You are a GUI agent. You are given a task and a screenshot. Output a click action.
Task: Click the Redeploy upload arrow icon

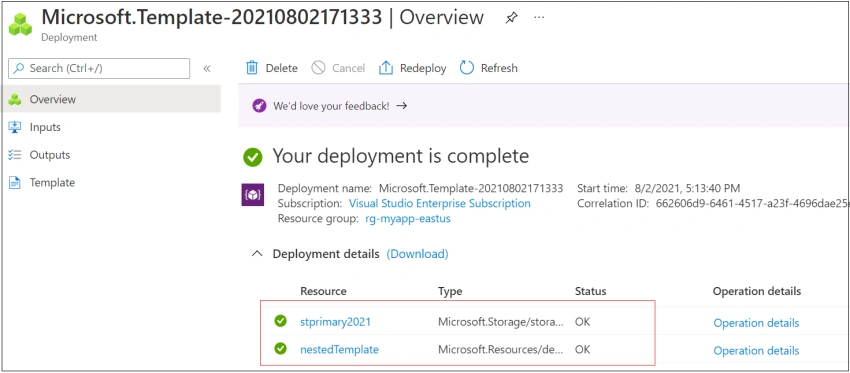pos(385,68)
